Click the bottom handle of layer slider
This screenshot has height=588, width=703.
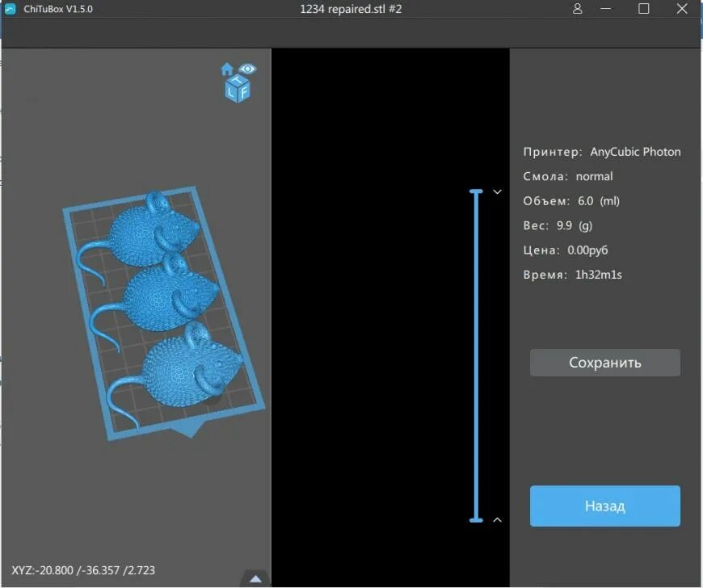(x=476, y=520)
